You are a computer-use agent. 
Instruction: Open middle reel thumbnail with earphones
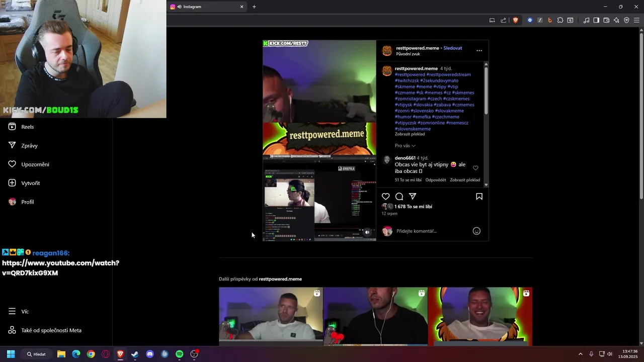[375, 316]
